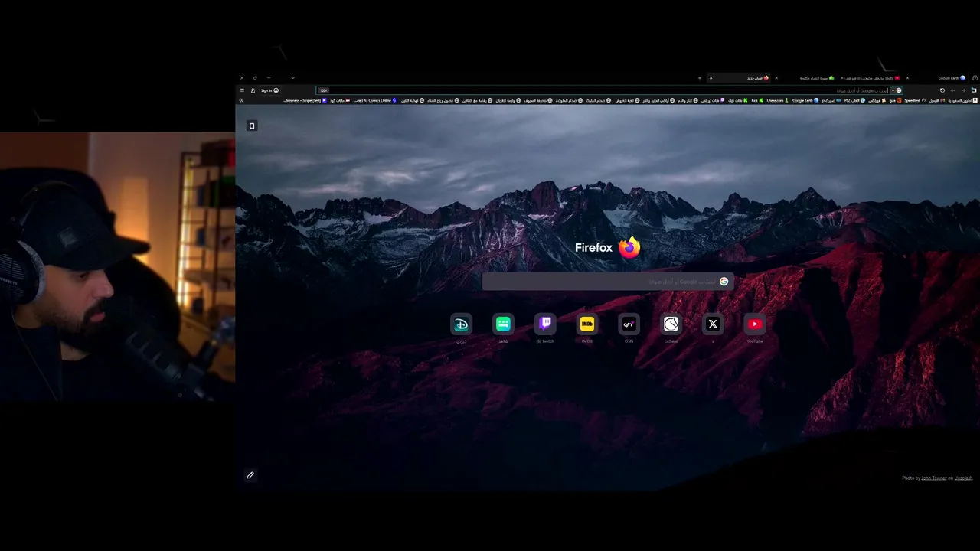Click the center Google search box
Screen dimensions: 980x551
(608, 282)
